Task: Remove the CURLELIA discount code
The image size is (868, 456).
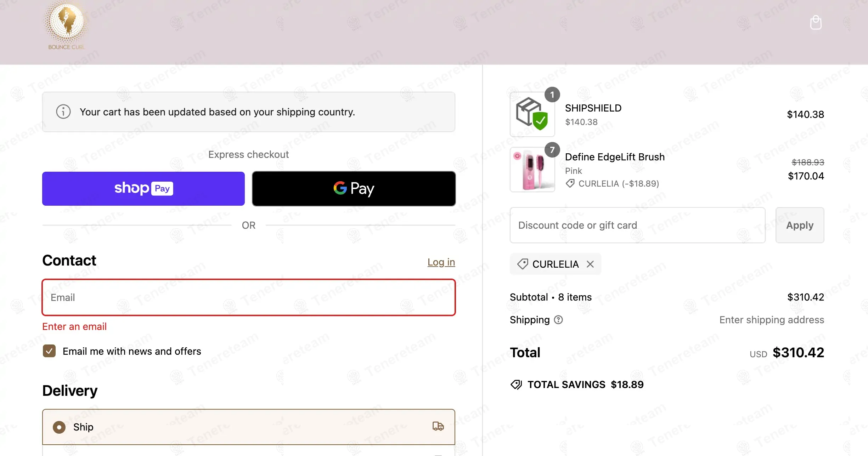Action: pyautogui.click(x=590, y=264)
